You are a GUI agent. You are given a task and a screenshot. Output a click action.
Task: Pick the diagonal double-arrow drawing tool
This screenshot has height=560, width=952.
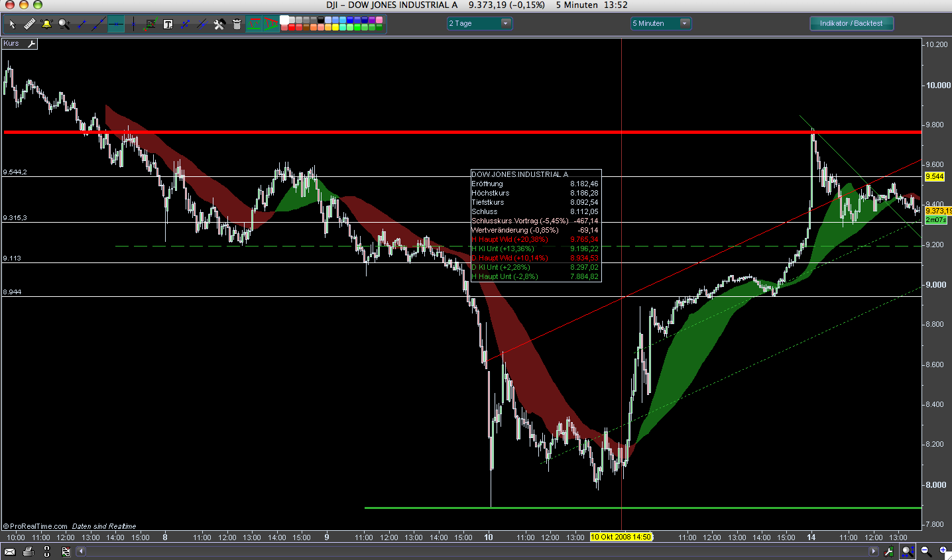click(x=185, y=25)
